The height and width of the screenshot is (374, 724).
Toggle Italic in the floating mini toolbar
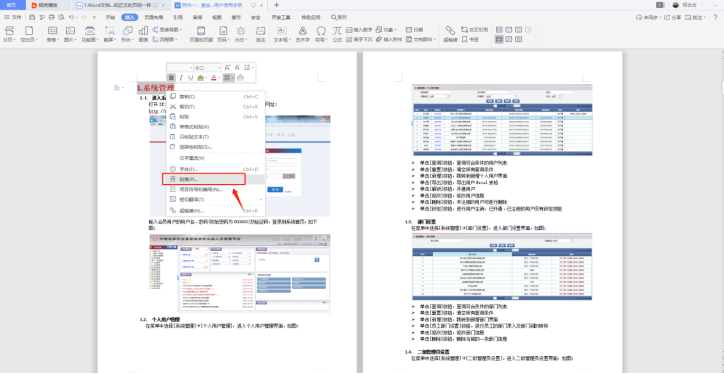pos(181,78)
